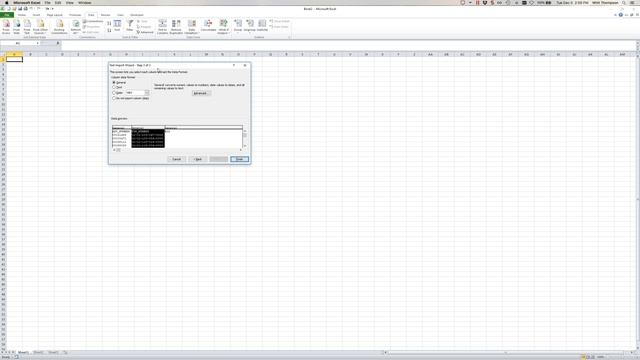Open the Name Box dropdown arrow
The height and width of the screenshot is (360, 640).
[38, 43]
